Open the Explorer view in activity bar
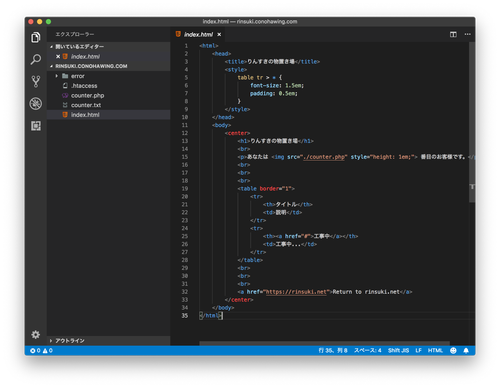The width and height of the screenshot is (500, 388). [36, 37]
